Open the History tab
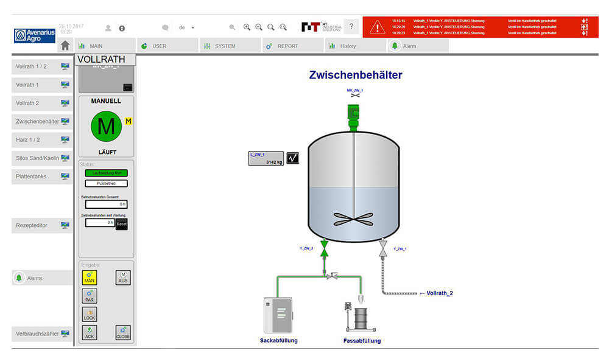This screenshot has width=609, height=364. [x=356, y=46]
